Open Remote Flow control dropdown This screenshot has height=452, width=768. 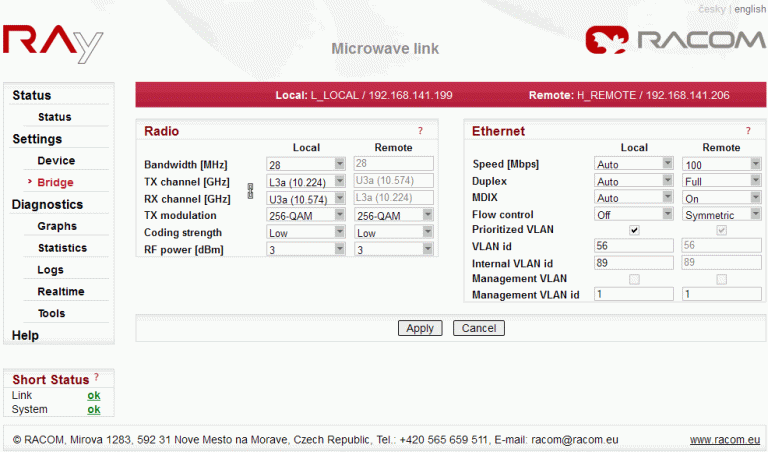point(722,214)
